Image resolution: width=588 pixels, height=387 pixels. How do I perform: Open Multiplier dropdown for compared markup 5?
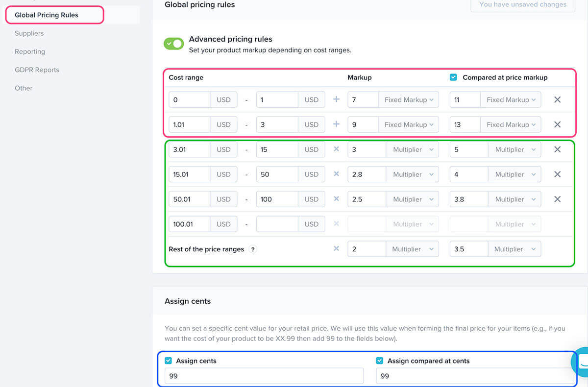coord(514,149)
